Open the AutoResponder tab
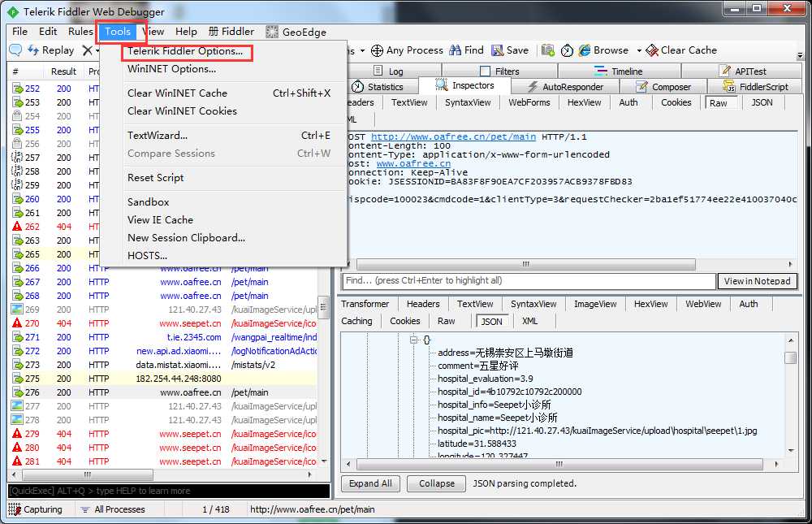The width and height of the screenshot is (812, 524). coord(565,87)
